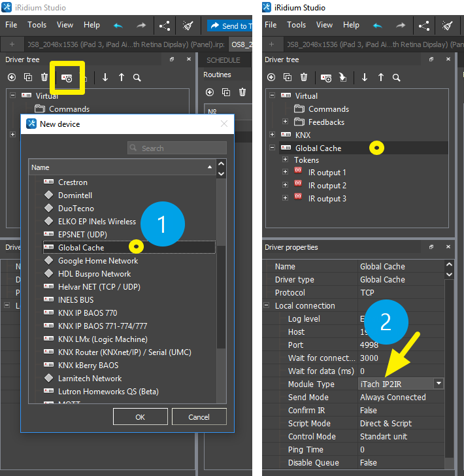
Task: Click duplicate icon in left Driver tree toolbar
Action: tap(28, 77)
